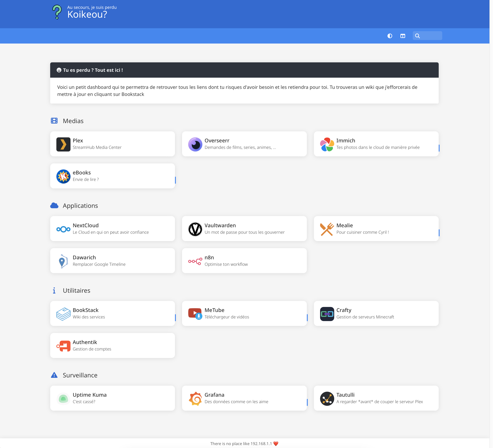Open the Vaultwarden logo icon

[x=195, y=229]
